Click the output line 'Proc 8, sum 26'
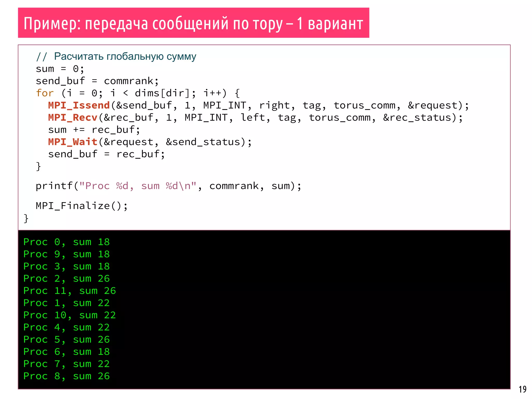The height and width of the screenshot is (399, 532). coord(66,376)
